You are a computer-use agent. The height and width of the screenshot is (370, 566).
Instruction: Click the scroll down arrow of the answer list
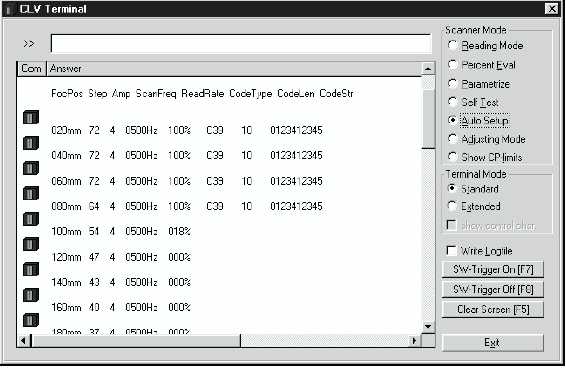pos(428,327)
